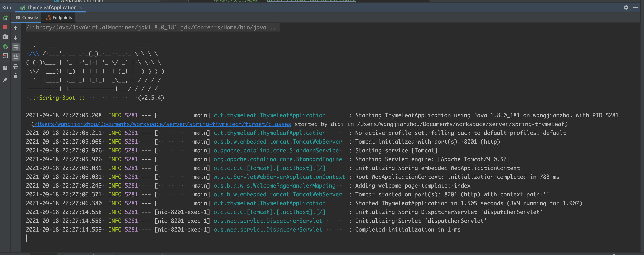Pin the run tab
644x255 pixels.
pos(5,80)
